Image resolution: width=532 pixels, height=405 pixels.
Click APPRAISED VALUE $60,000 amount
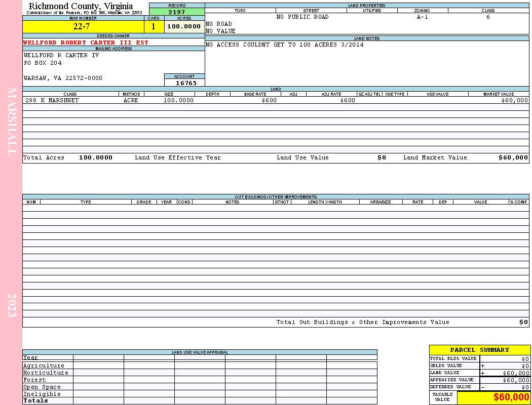click(516, 380)
